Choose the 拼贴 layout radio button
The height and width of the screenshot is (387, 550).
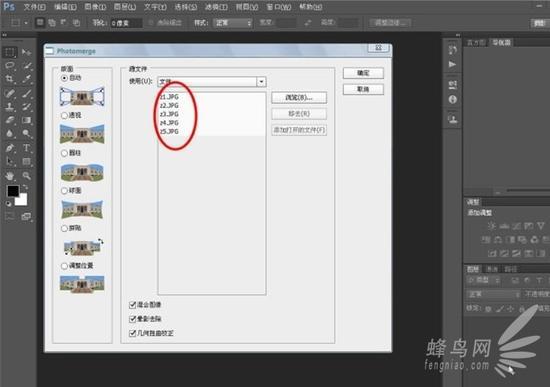click(64, 228)
